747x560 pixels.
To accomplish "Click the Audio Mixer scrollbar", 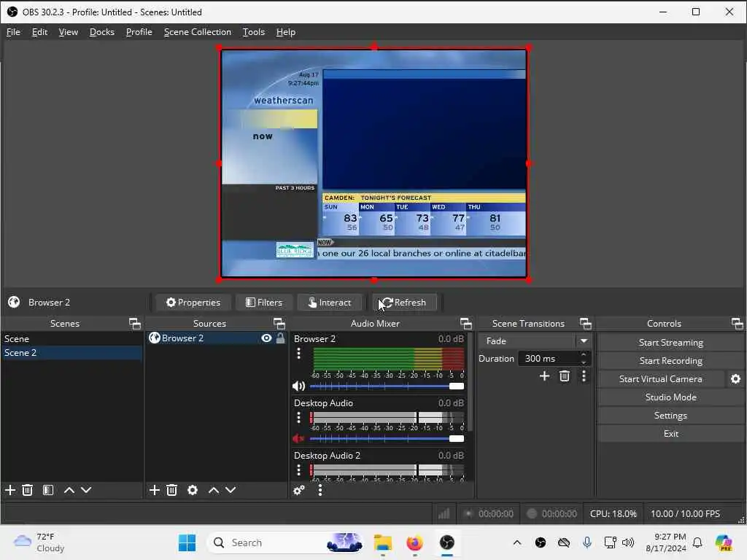I will (x=471, y=382).
